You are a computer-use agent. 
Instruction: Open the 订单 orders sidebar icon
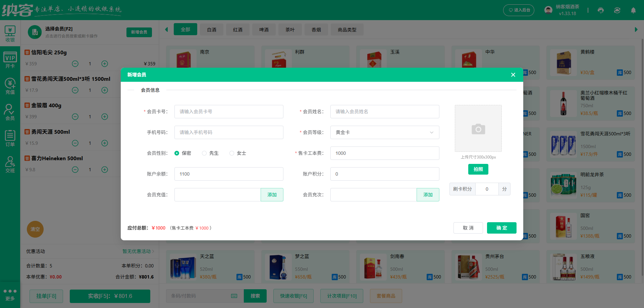(x=10, y=137)
